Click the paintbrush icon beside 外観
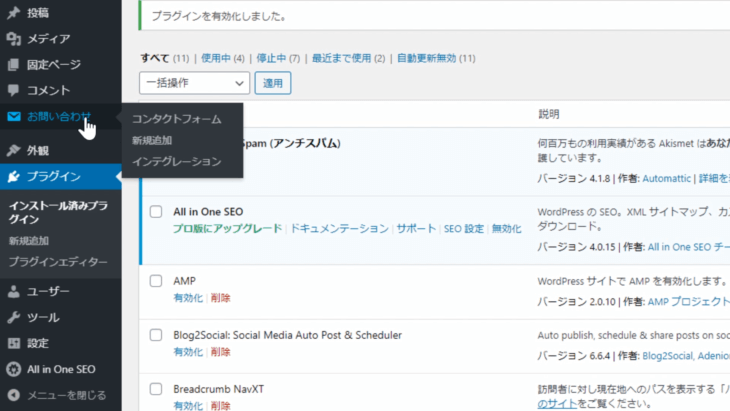 [x=14, y=150]
